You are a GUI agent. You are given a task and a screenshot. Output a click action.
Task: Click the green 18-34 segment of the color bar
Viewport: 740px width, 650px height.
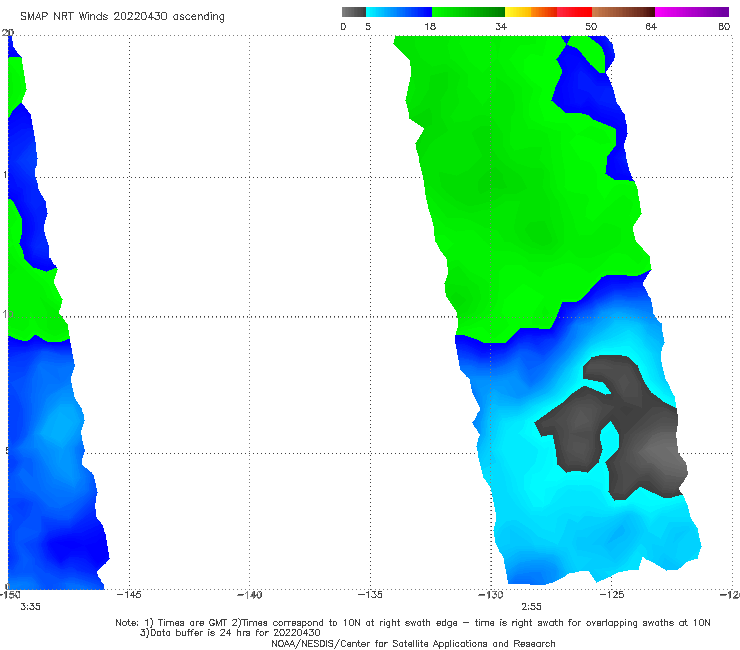click(x=468, y=12)
